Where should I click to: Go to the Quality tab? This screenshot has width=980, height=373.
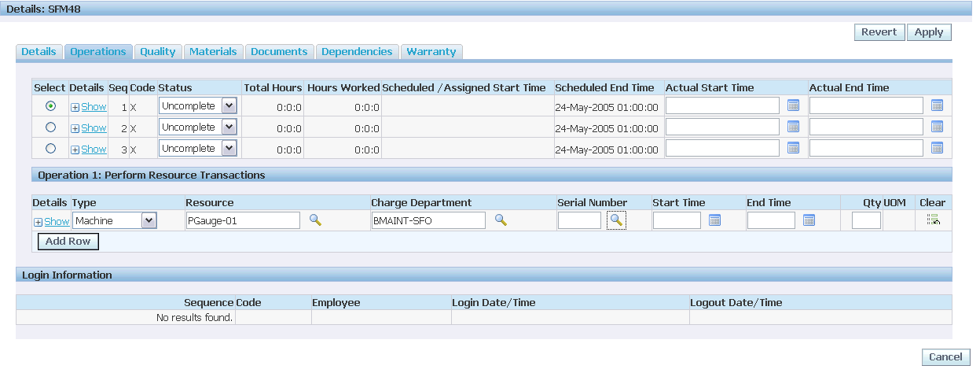pyautogui.click(x=158, y=51)
